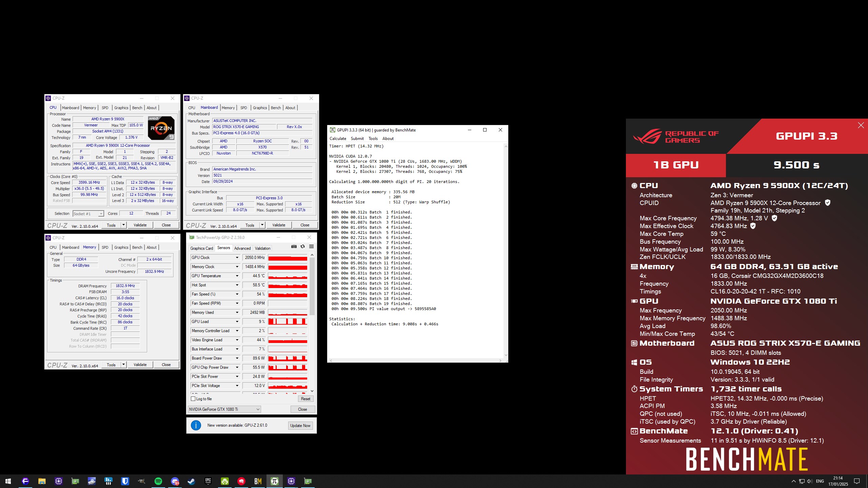Screen dimensions: 868x488
Task: Click Close in CPU-Z Mainboard window
Action: click(x=305, y=225)
